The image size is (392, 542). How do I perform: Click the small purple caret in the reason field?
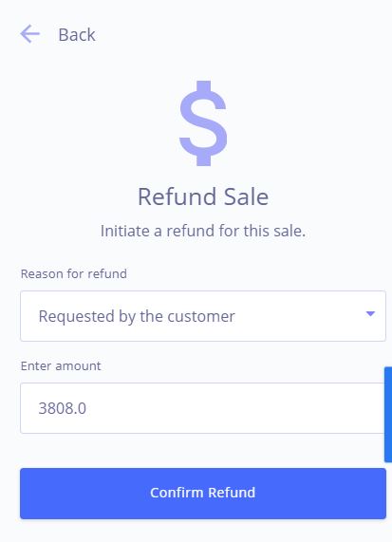click(x=370, y=313)
